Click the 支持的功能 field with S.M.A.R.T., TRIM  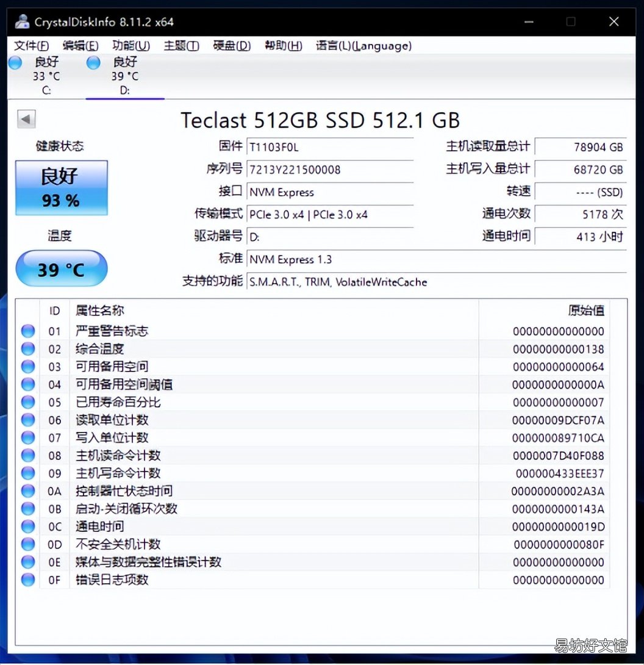tap(437, 282)
